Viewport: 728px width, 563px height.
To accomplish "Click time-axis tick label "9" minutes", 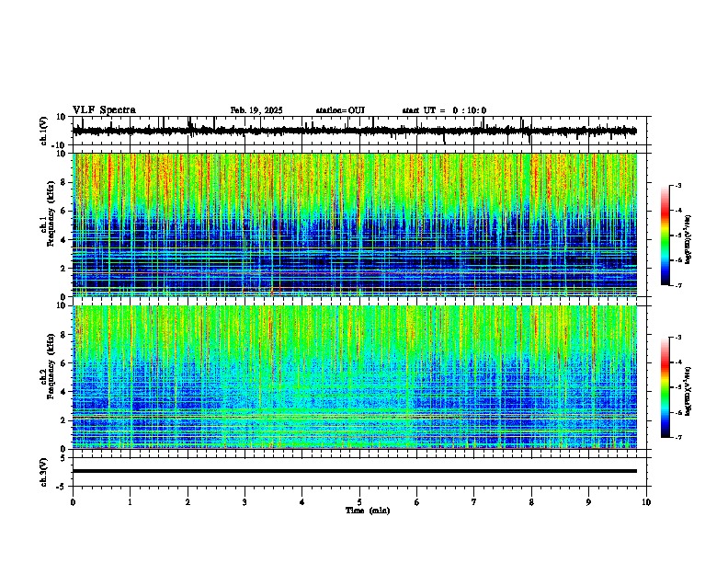I will pos(588,502).
